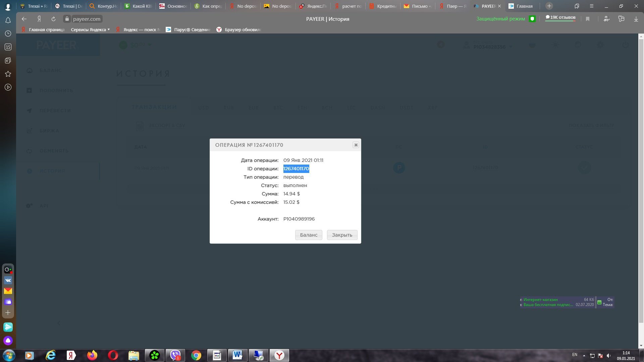Open the 19К отзывов reviews badge
The image size is (644, 362).
pyautogui.click(x=560, y=18)
